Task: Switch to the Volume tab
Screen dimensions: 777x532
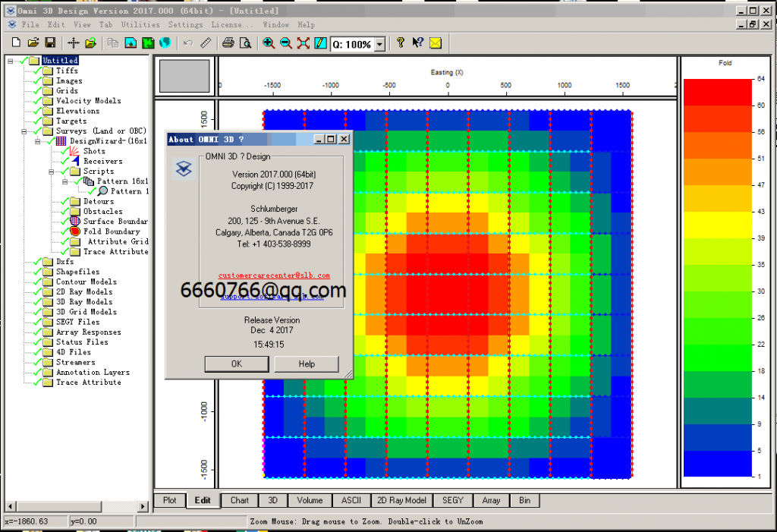Action: (x=310, y=500)
